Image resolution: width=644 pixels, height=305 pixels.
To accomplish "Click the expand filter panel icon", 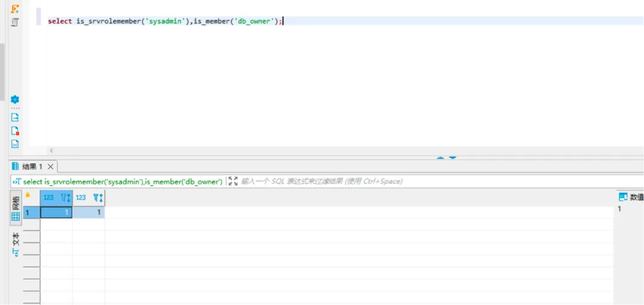I will point(233,181).
